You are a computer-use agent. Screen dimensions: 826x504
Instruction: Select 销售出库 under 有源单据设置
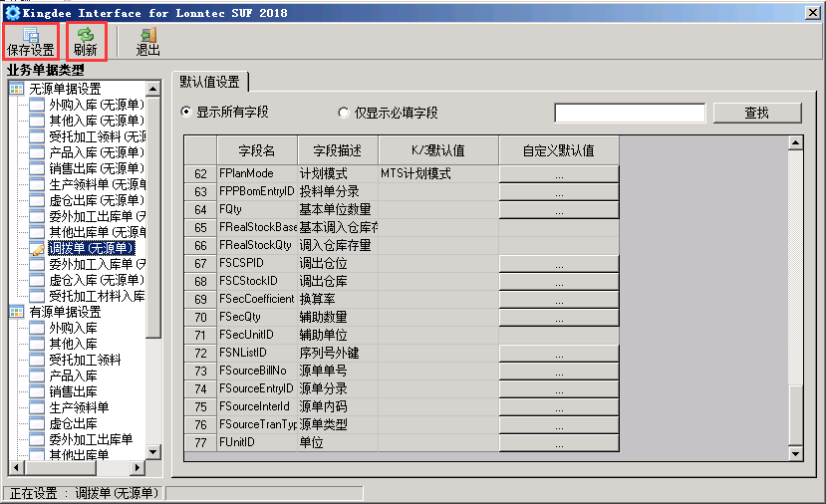[x=73, y=391]
